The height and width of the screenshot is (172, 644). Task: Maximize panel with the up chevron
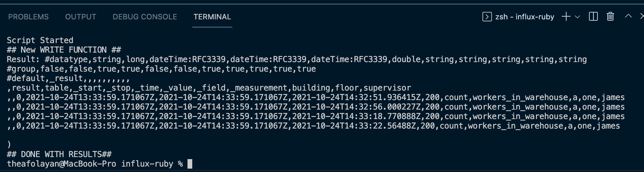click(628, 16)
